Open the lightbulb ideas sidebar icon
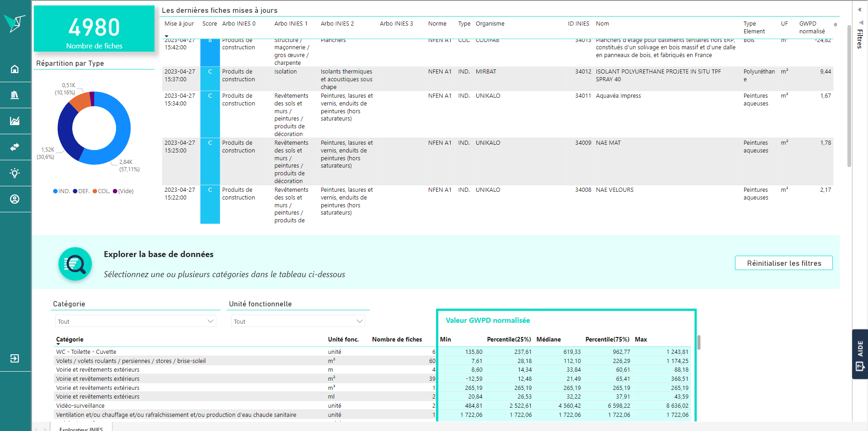Screen dimensions: 868x431 pos(15,173)
